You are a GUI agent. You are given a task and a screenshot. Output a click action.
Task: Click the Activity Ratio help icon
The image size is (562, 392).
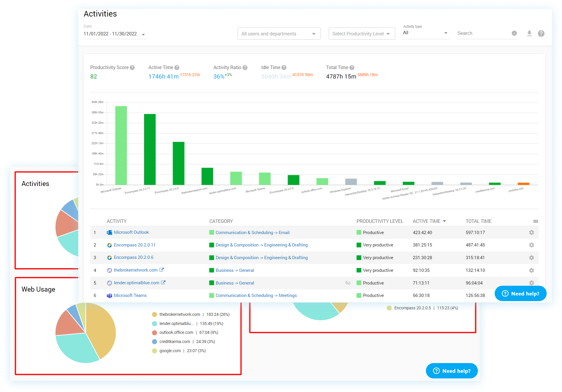245,68
